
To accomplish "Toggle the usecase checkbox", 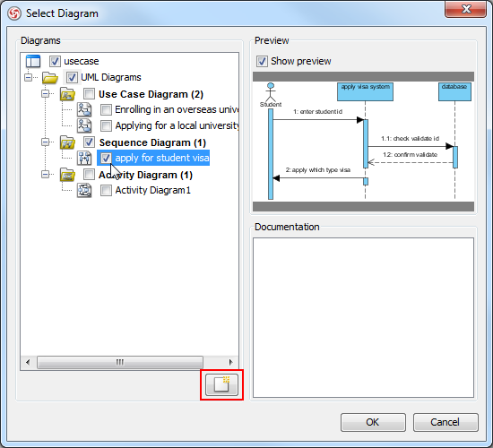I will coord(55,61).
